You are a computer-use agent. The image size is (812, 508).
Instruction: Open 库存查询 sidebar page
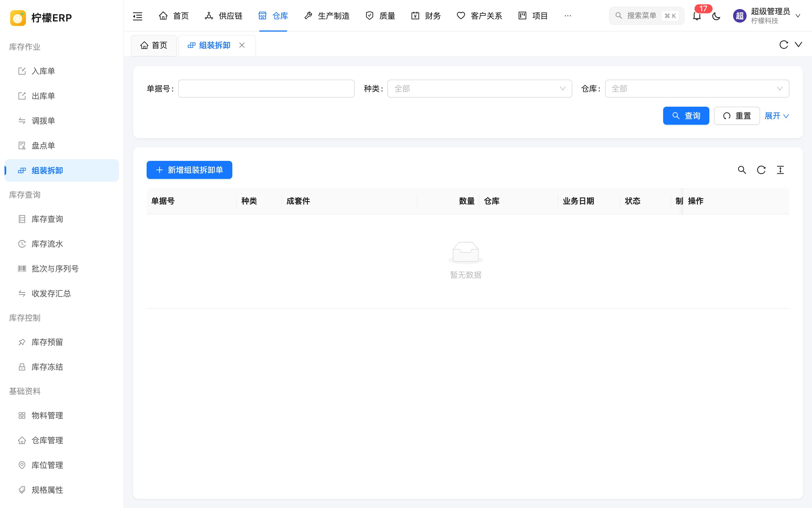click(62, 219)
